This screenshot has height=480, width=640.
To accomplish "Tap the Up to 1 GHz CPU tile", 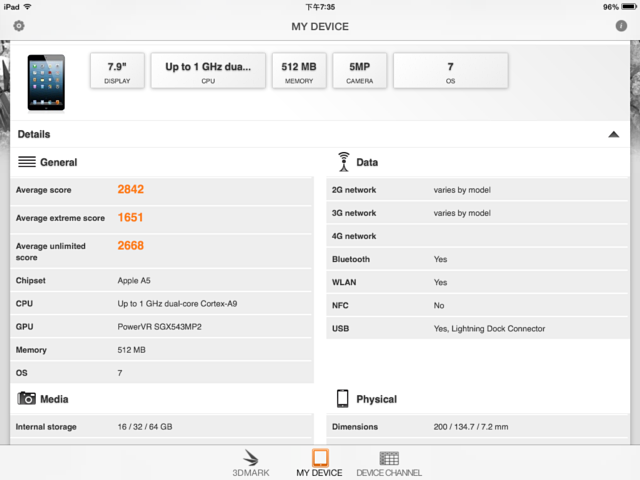I will pyautogui.click(x=208, y=70).
